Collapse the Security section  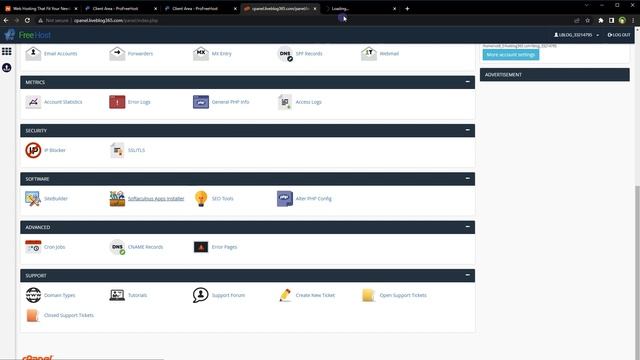tap(467, 130)
